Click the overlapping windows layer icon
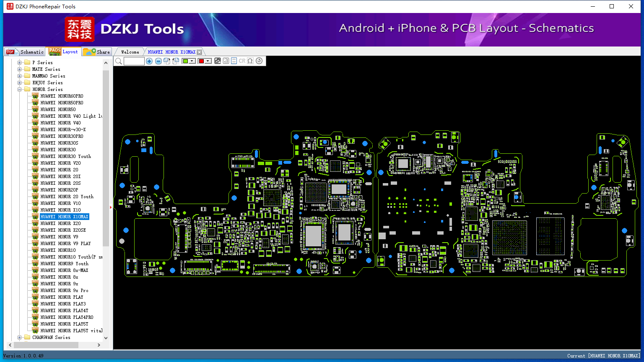Image resolution: width=644 pixels, height=362 pixels. click(218, 61)
